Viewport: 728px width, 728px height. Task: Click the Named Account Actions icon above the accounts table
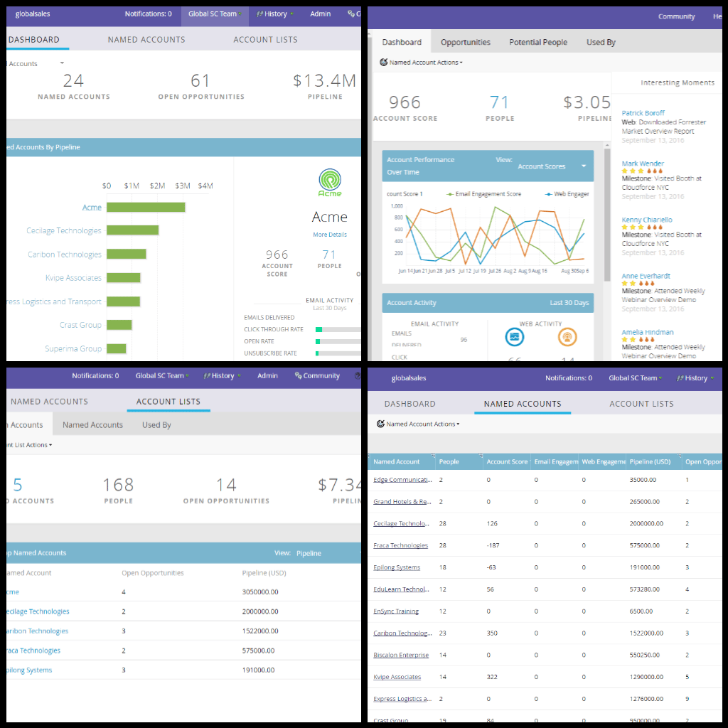coord(382,422)
